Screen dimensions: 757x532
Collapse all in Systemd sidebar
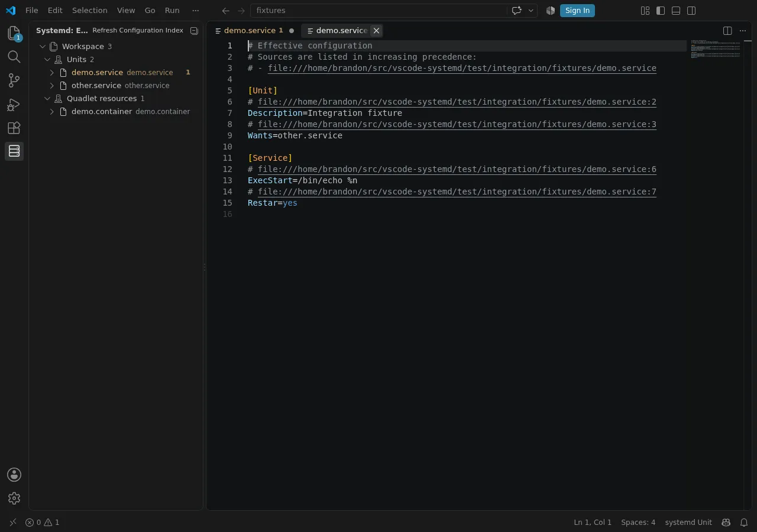(194, 31)
